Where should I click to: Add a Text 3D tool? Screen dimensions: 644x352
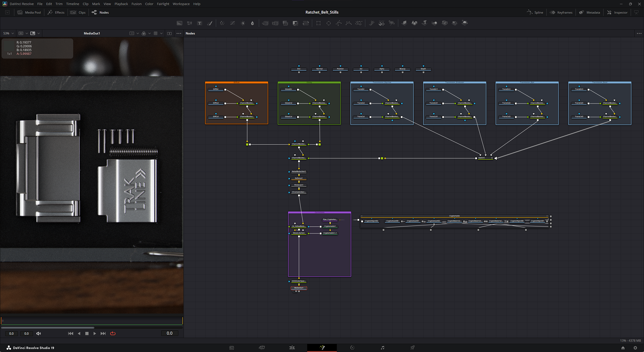424,23
